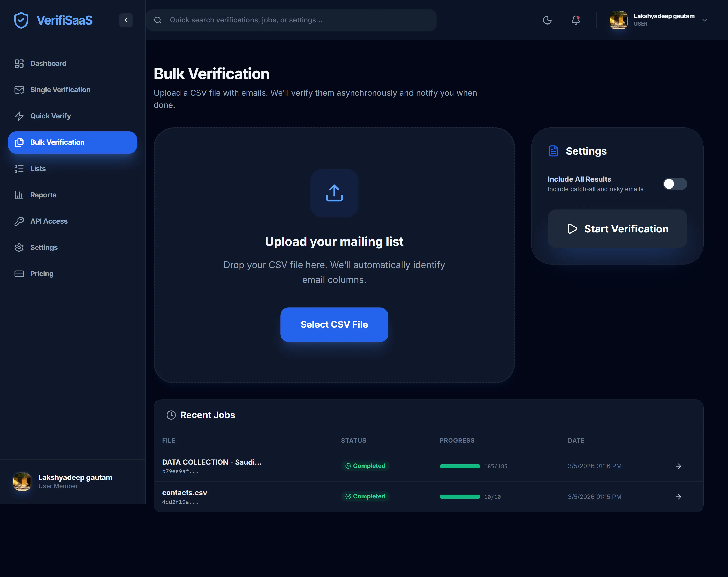Click the Upload your mailing list heading

pos(334,242)
